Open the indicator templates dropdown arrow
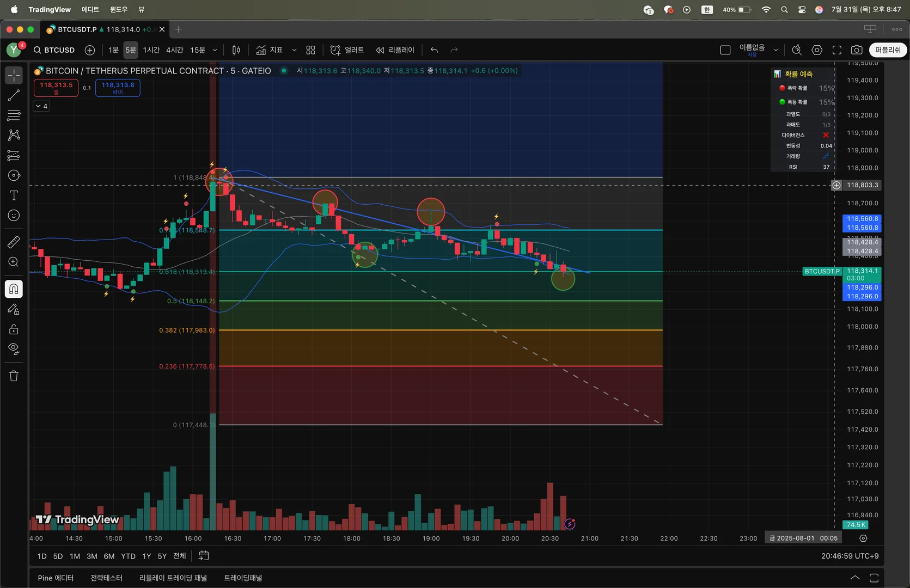 click(x=294, y=50)
